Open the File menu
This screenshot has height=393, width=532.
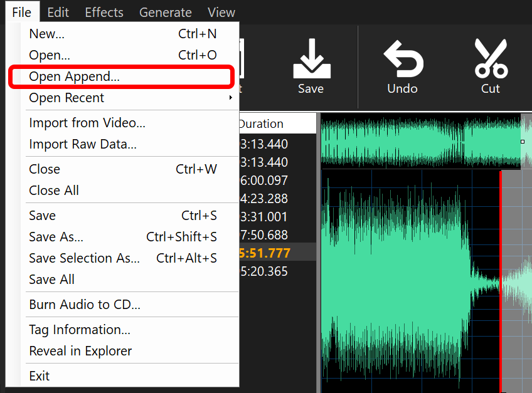[x=22, y=12]
